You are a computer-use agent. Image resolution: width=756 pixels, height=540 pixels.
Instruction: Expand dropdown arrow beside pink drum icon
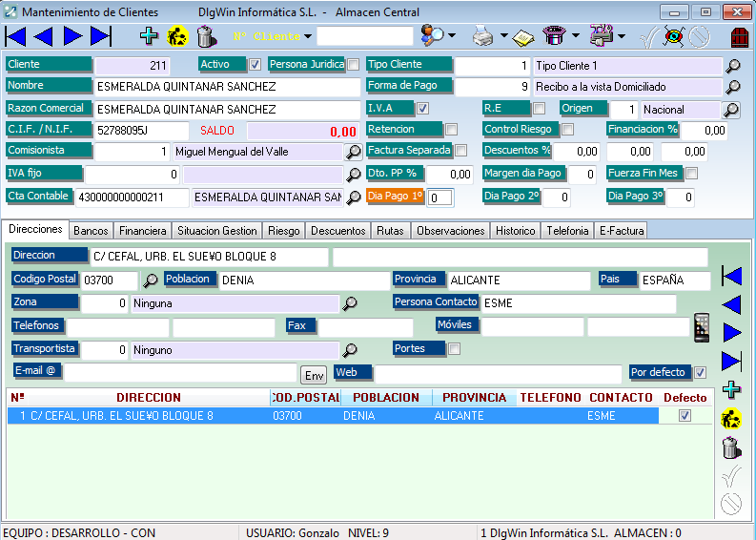tap(576, 35)
